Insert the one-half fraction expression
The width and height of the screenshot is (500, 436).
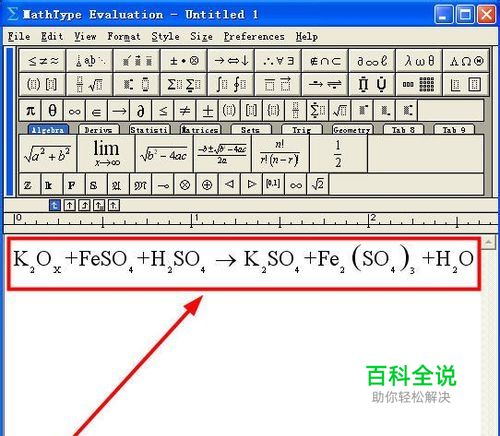338,154
